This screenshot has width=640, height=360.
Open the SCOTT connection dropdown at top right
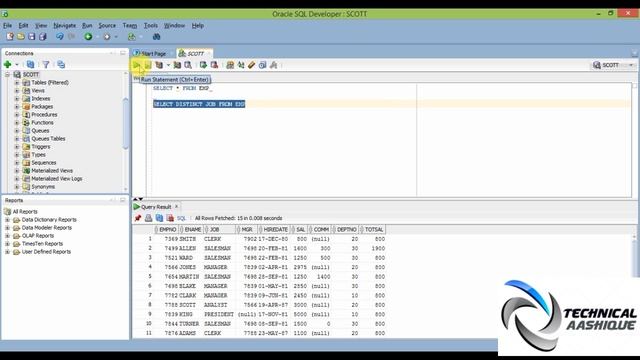coord(631,65)
